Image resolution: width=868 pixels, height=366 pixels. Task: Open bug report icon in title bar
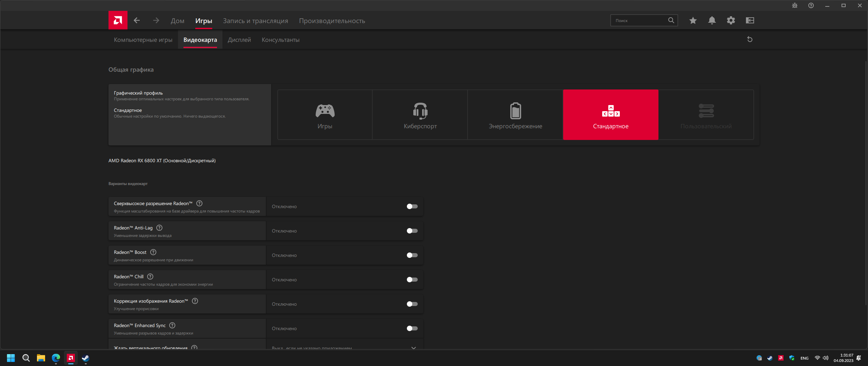click(x=794, y=5)
